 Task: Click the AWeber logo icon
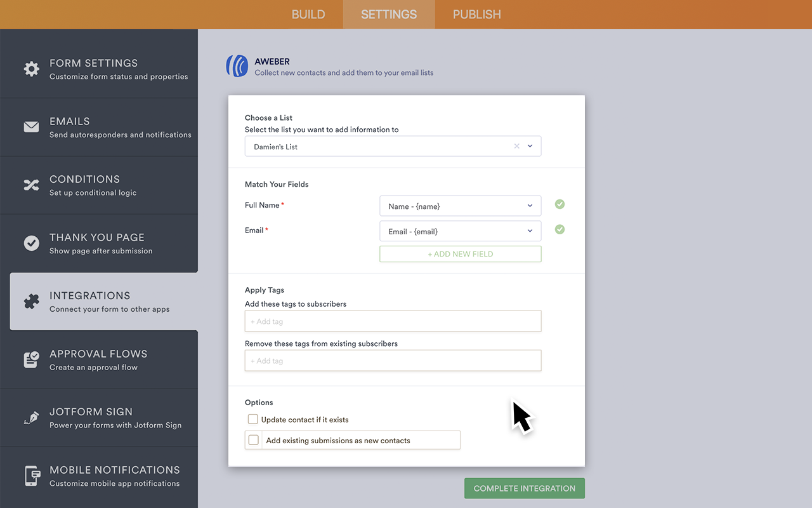point(237,66)
